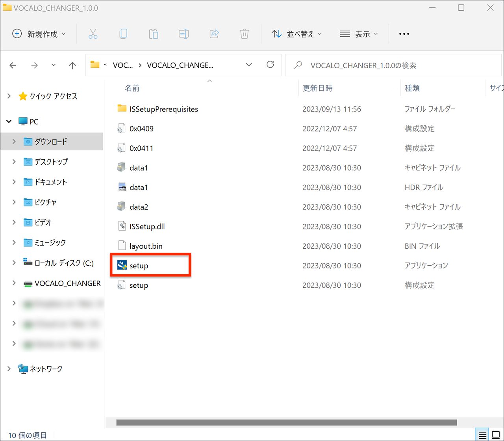Click the Share icon in the toolbar
The image size is (504, 441).
pyautogui.click(x=214, y=34)
